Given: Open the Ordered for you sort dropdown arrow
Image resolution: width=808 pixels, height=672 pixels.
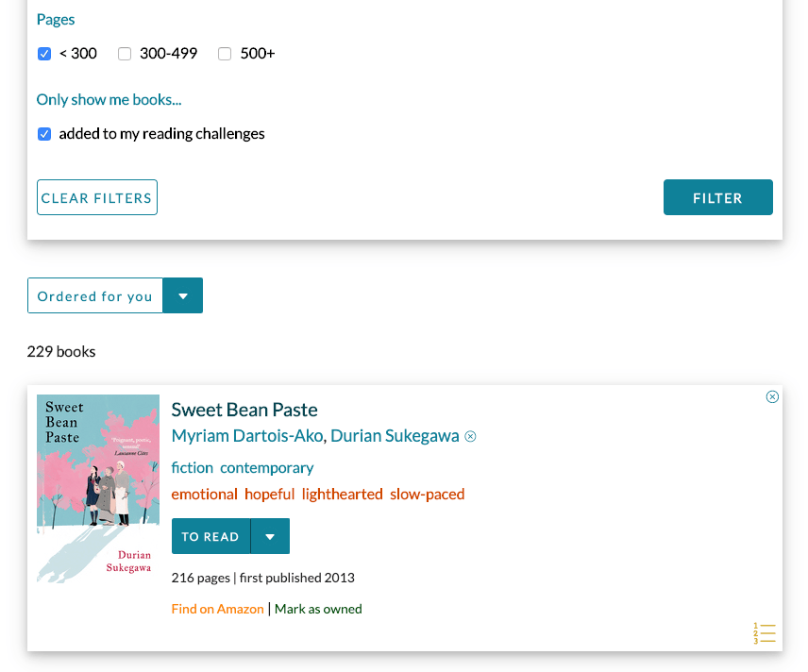Looking at the screenshot, I should coord(183,295).
